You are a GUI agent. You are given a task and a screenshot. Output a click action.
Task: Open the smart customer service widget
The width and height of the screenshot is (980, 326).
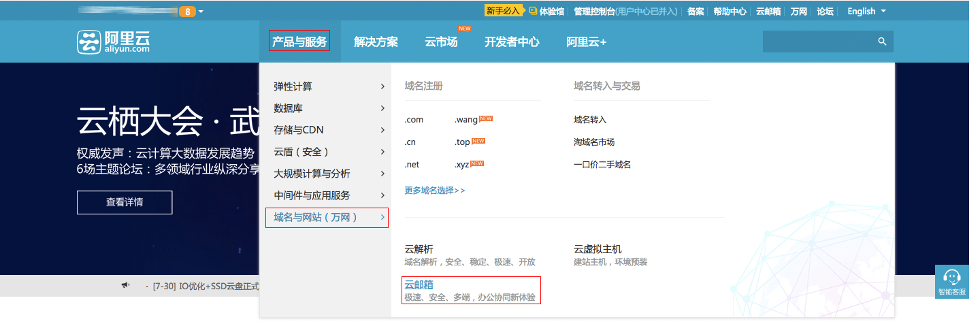point(951,281)
